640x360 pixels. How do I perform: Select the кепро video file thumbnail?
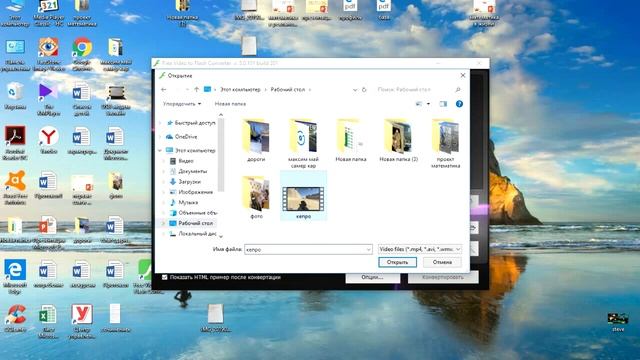(303, 199)
